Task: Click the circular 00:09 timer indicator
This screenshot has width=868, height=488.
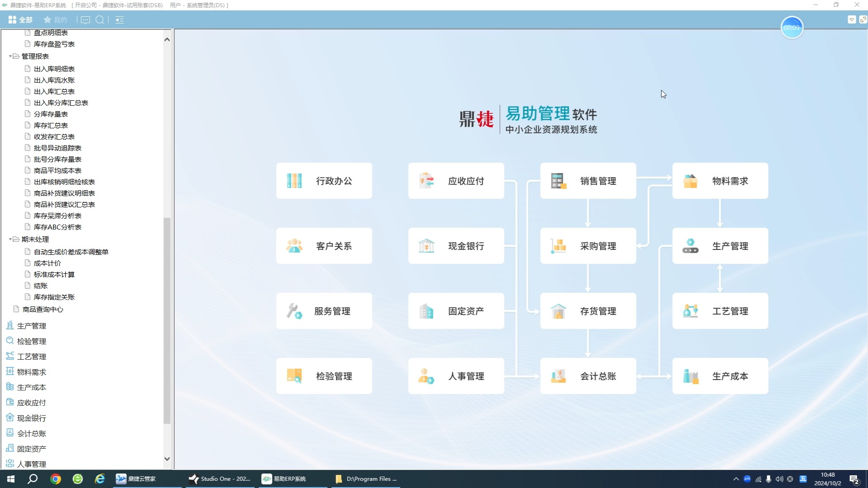Action: [792, 27]
